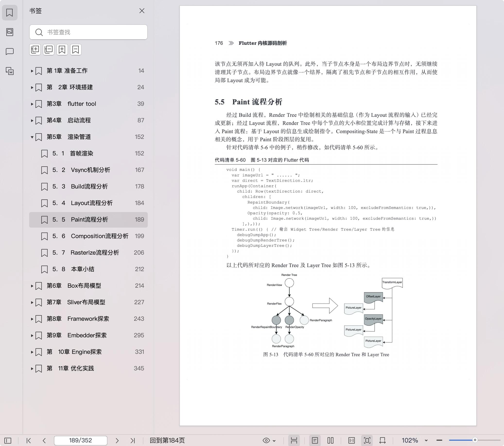Open the 第1章 准备工作 bookmark text

point(67,71)
